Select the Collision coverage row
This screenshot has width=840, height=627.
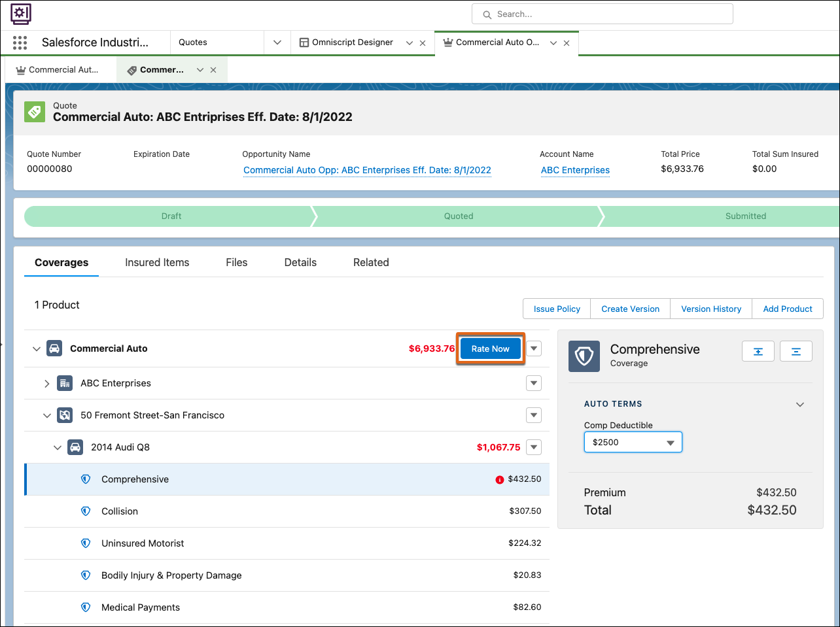click(287, 511)
